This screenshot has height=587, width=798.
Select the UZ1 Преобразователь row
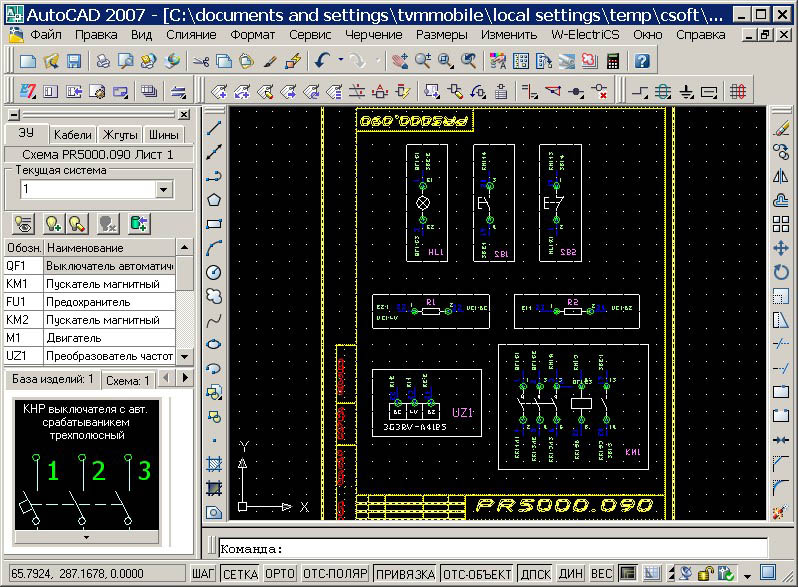(x=90, y=356)
